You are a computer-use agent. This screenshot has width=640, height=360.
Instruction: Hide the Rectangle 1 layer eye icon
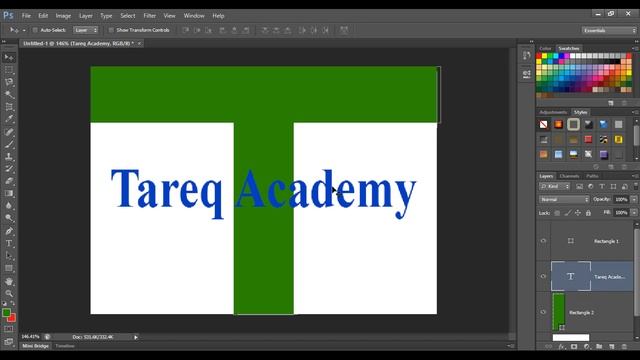point(543,241)
